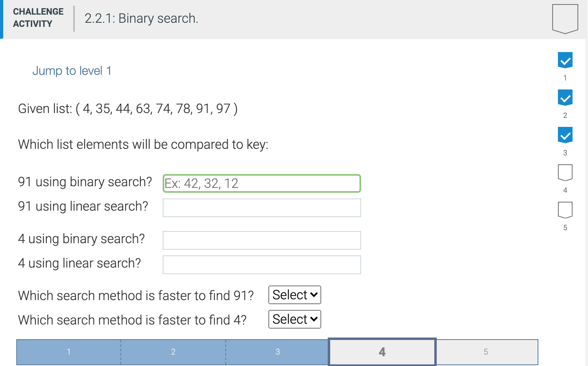
Task: Click the Jump to level 1 link
Action: click(72, 70)
